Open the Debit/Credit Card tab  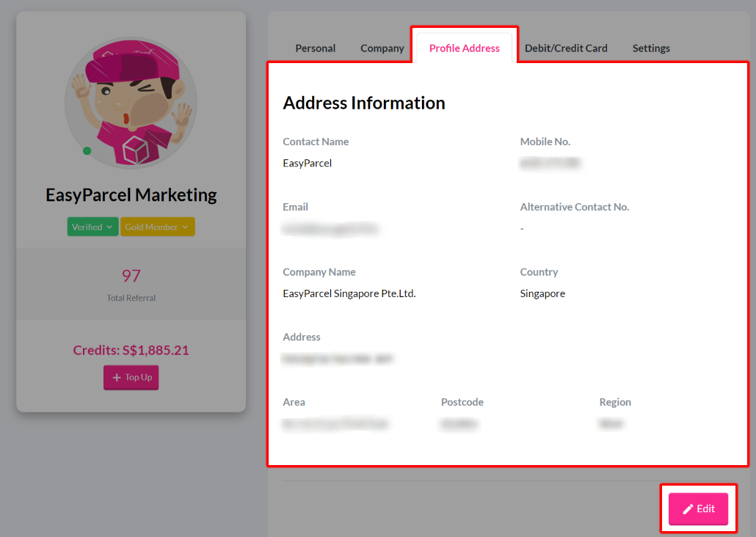click(566, 48)
